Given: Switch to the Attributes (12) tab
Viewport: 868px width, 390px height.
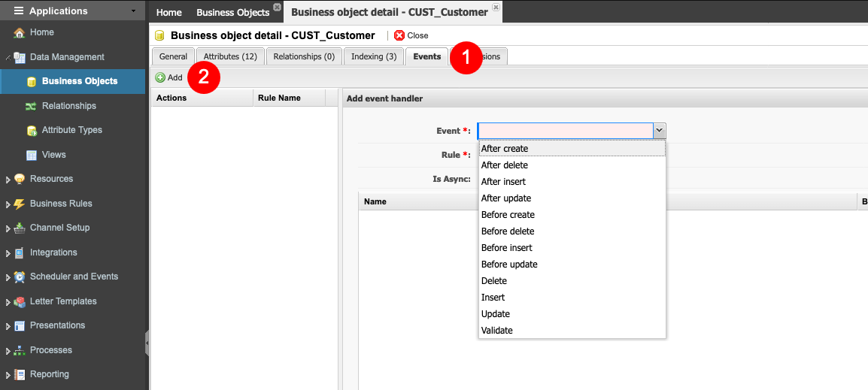Looking at the screenshot, I should coord(230,56).
